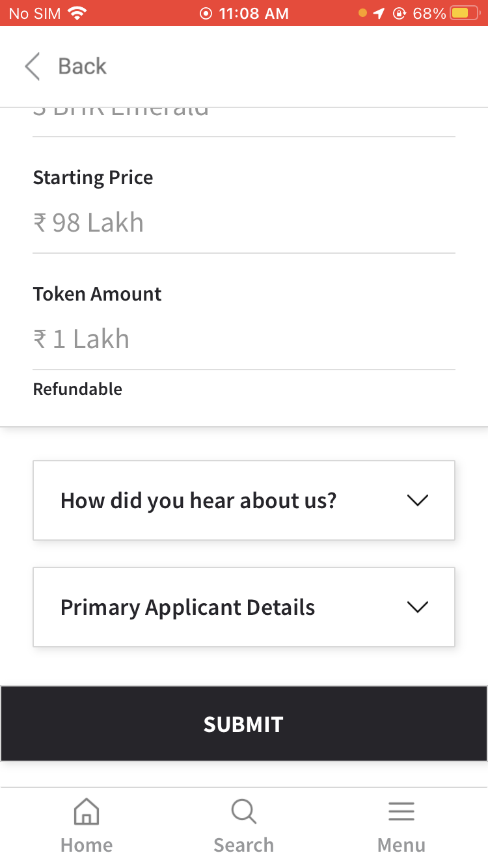Open the hamburger Menu icon

(x=401, y=812)
